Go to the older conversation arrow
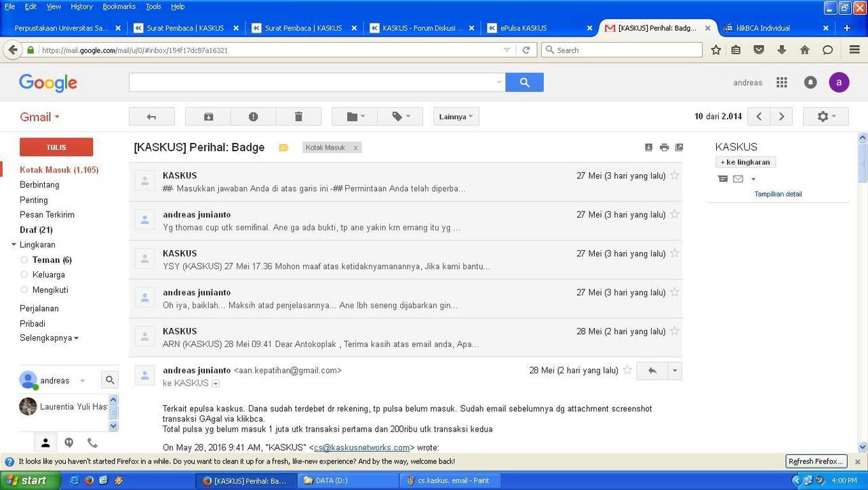This screenshot has height=490, width=868. [x=781, y=117]
